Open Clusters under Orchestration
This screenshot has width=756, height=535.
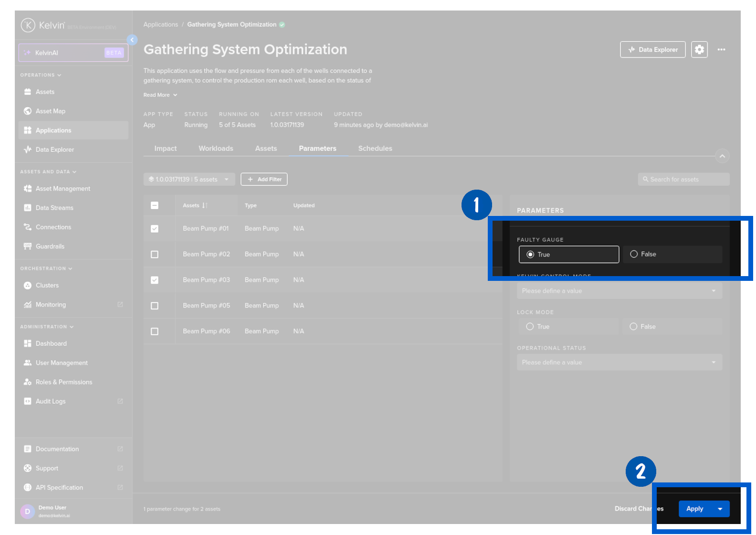(x=47, y=286)
